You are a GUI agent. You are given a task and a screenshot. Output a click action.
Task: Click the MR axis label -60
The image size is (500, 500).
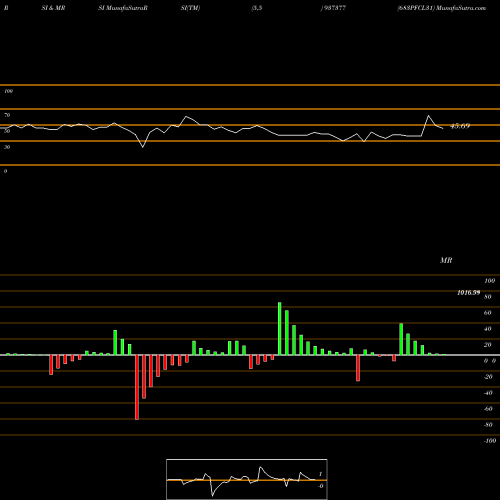tap(488, 409)
